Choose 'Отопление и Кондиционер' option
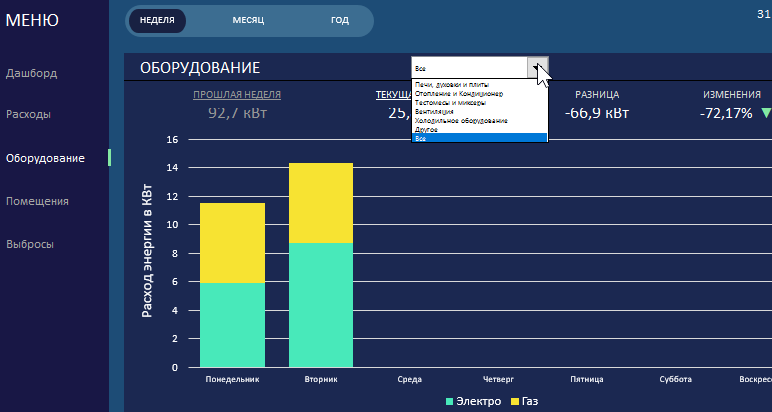 click(x=458, y=94)
